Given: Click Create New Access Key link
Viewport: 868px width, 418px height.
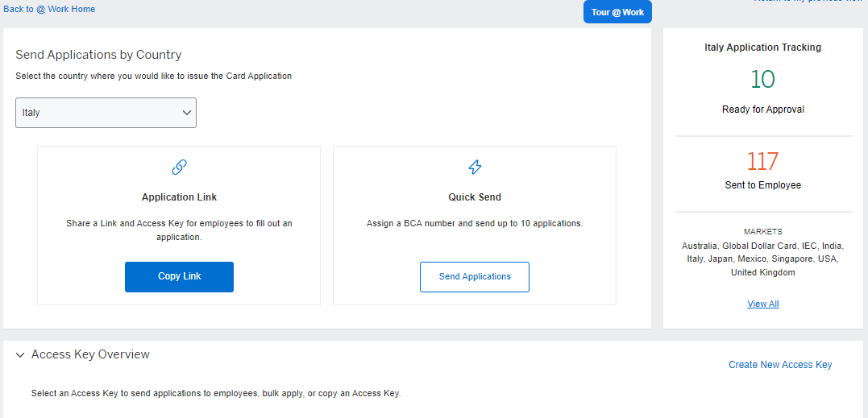Looking at the screenshot, I should coord(779,365).
